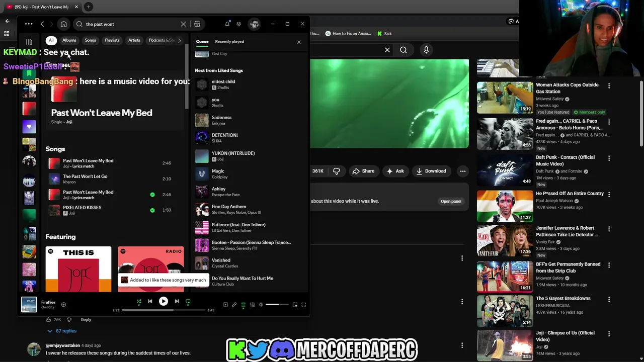Viewport: 644px width, 362px height.
Task: Enter Spotify full screen player
Action: (303, 305)
